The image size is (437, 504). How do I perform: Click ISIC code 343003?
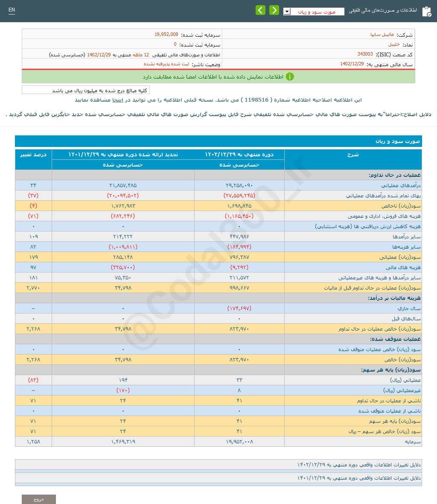pos(365,54)
